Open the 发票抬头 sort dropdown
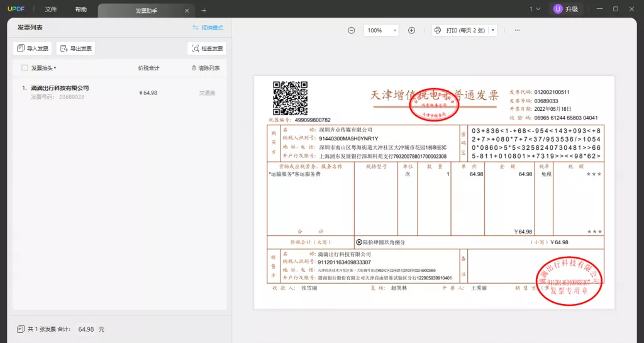Screen dimensions: 644x343 pos(44,68)
